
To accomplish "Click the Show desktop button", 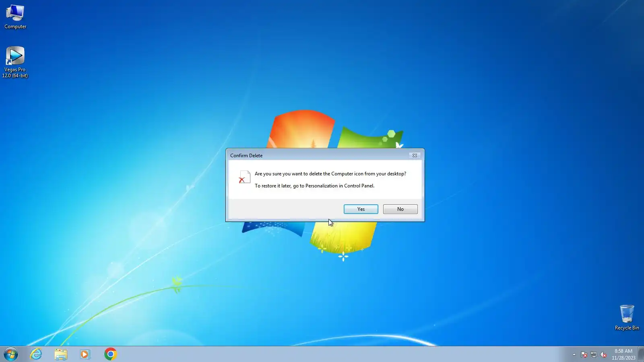I will click(x=641, y=354).
